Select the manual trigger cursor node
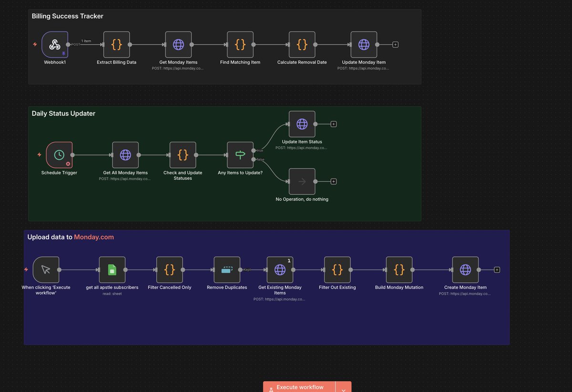This screenshot has height=392, width=572. (46, 269)
